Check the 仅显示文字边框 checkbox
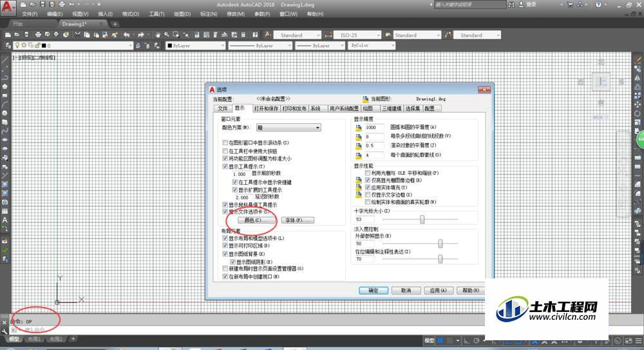The height and width of the screenshot is (350, 644). (x=368, y=195)
